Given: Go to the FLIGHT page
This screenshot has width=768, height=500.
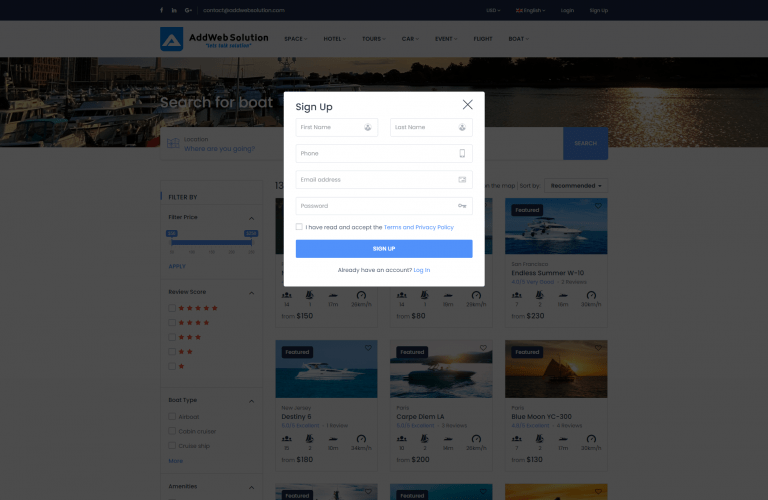Looking at the screenshot, I should pos(483,39).
